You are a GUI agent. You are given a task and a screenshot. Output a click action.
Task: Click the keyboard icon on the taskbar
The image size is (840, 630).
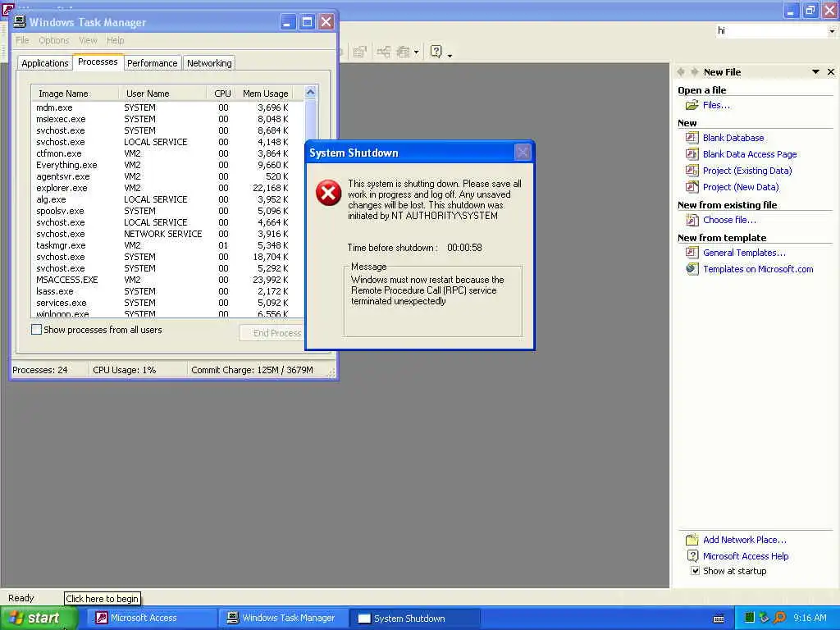[x=719, y=619]
